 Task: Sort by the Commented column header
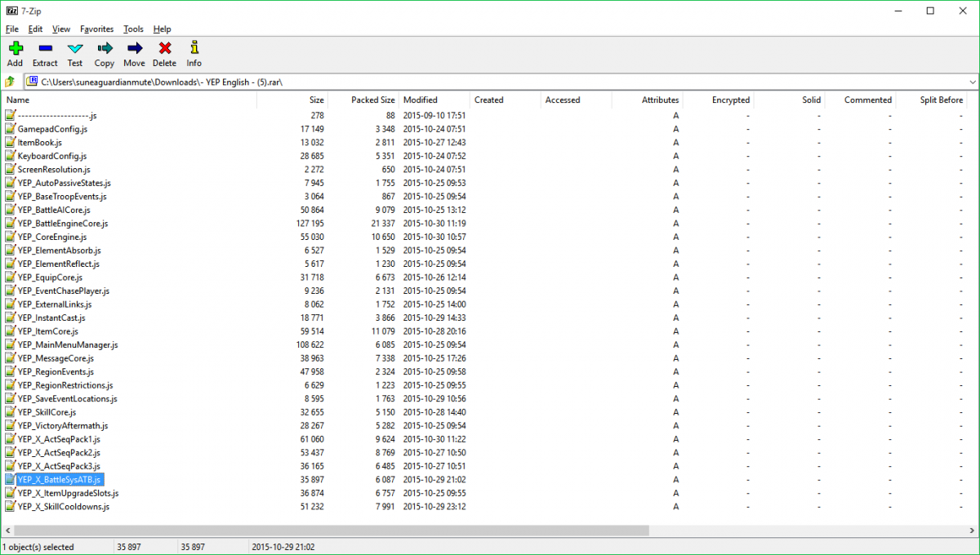[x=861, y=100]
